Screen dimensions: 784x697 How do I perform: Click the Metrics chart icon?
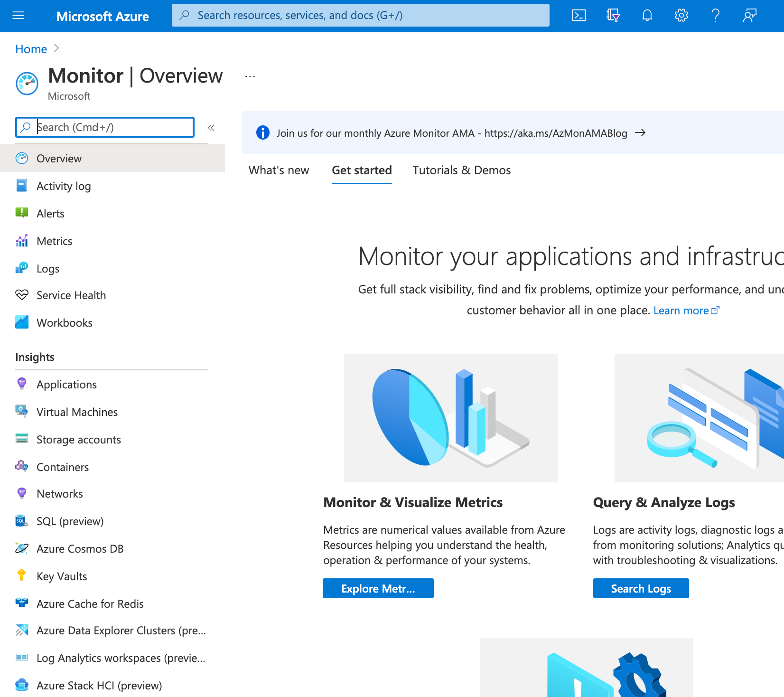22,241
